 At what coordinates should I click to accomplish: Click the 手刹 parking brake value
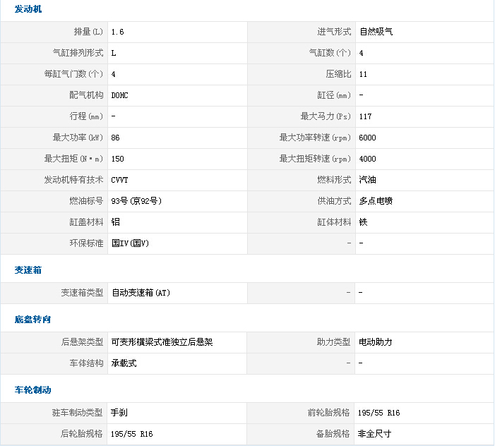coord(118,413)
